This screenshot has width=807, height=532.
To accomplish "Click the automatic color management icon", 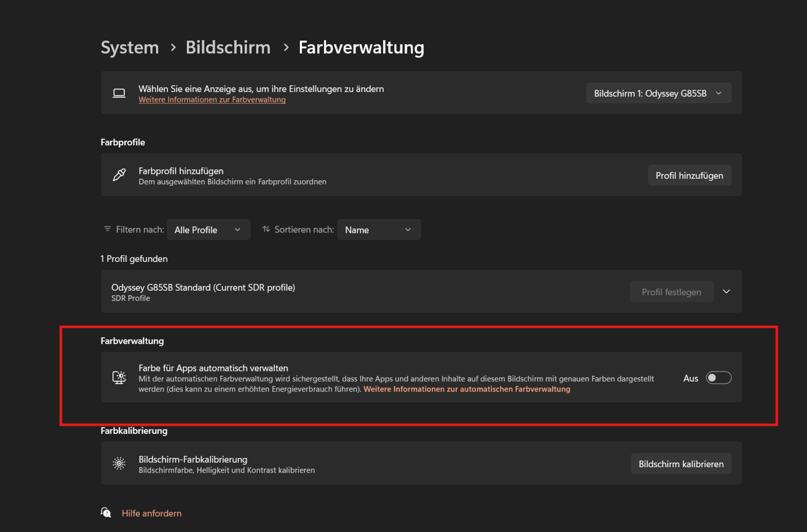I will [x=119, y=377].
